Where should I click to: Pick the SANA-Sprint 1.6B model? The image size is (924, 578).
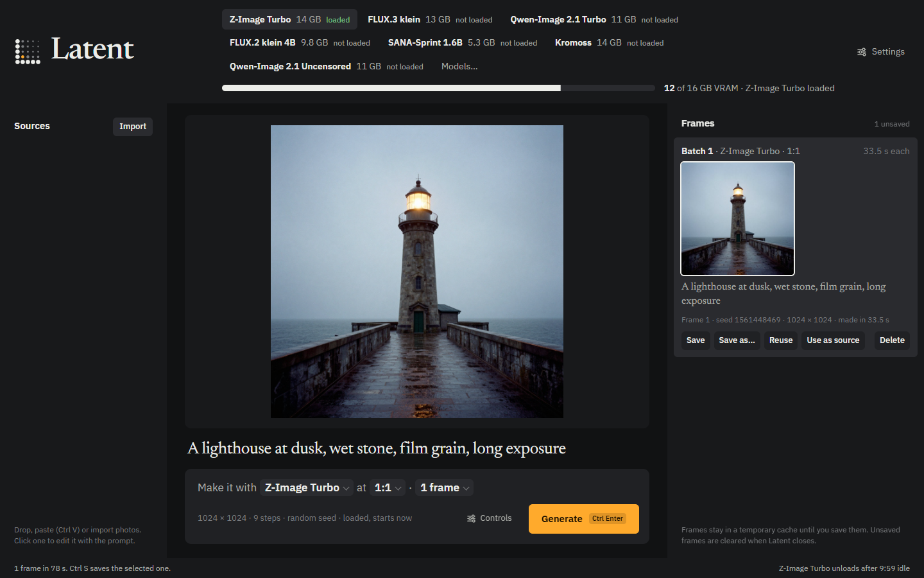(463, 42)
